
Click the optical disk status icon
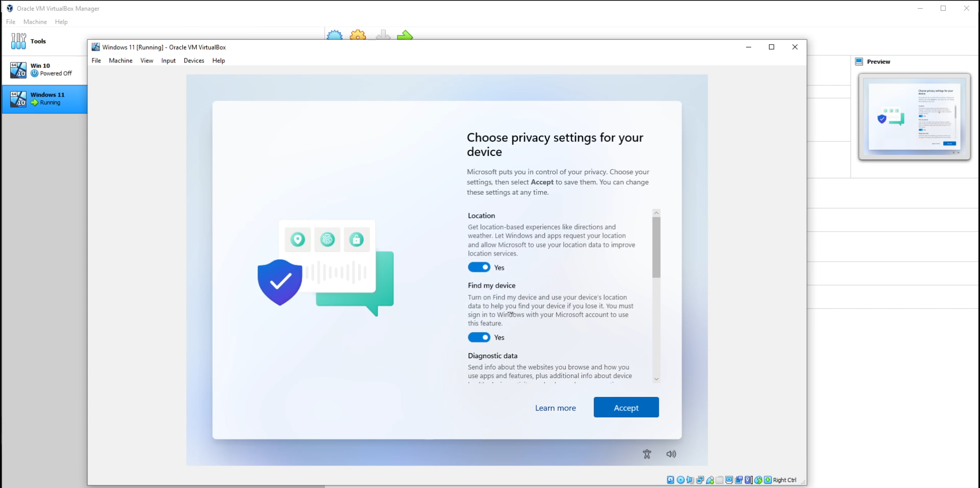(680, 480)
